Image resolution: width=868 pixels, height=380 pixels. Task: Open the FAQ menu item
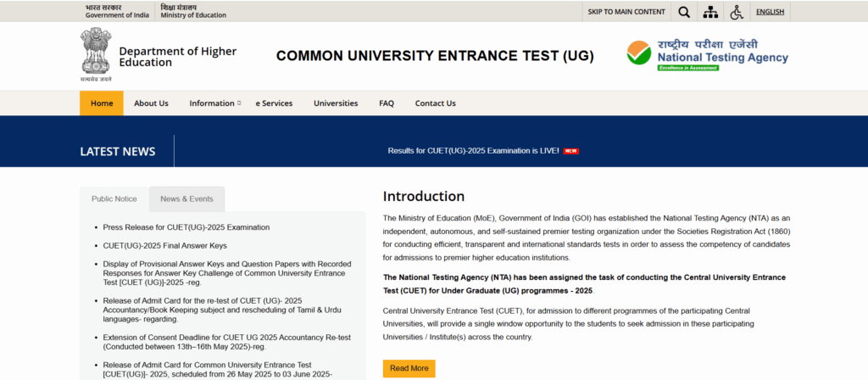(387, 103)
